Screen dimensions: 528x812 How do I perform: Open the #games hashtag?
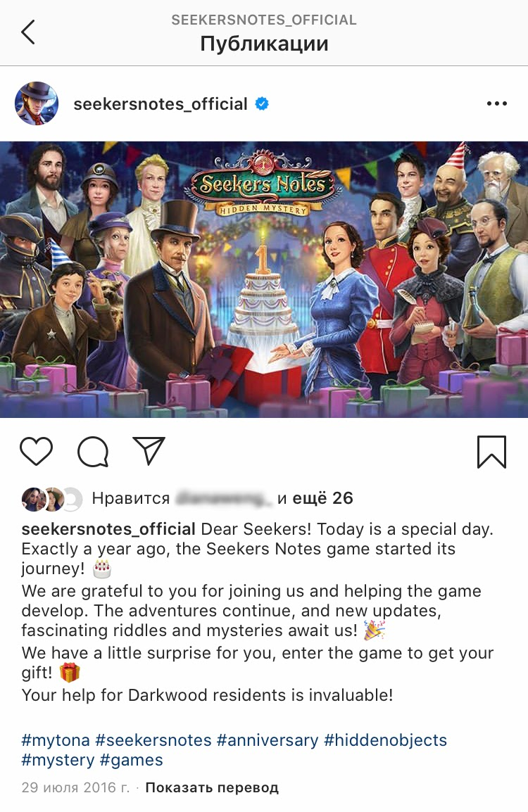coord(131,760)
